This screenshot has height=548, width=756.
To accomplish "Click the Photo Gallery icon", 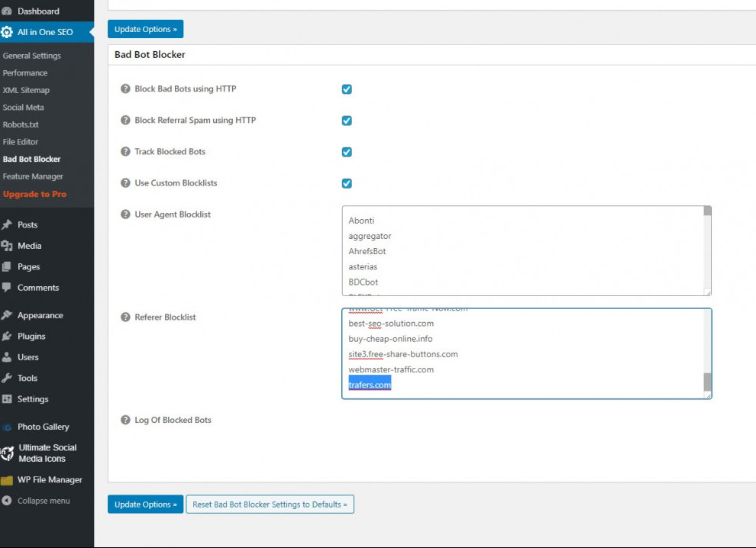I will click(7, 427).
